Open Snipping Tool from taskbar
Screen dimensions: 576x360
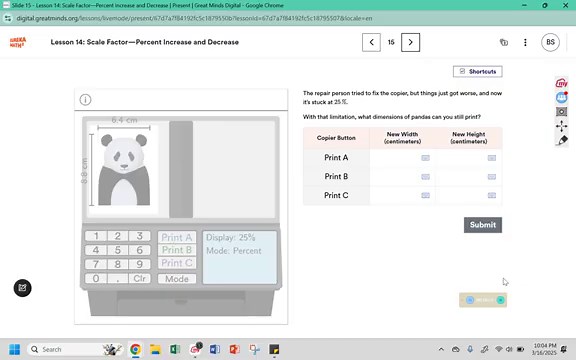click(254, 349)
